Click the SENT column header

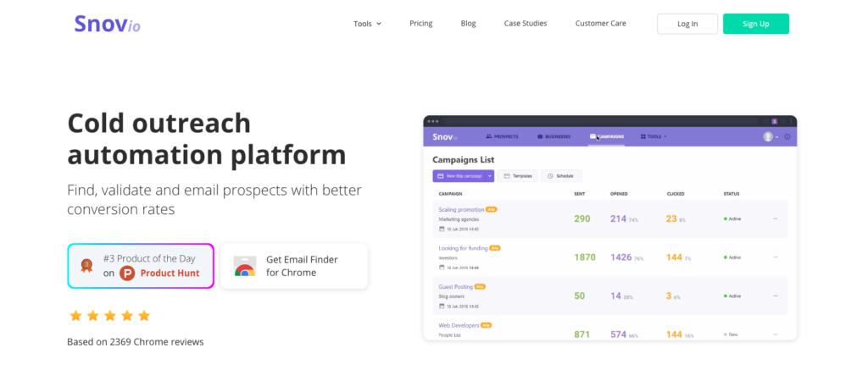(x=580, y=194)
